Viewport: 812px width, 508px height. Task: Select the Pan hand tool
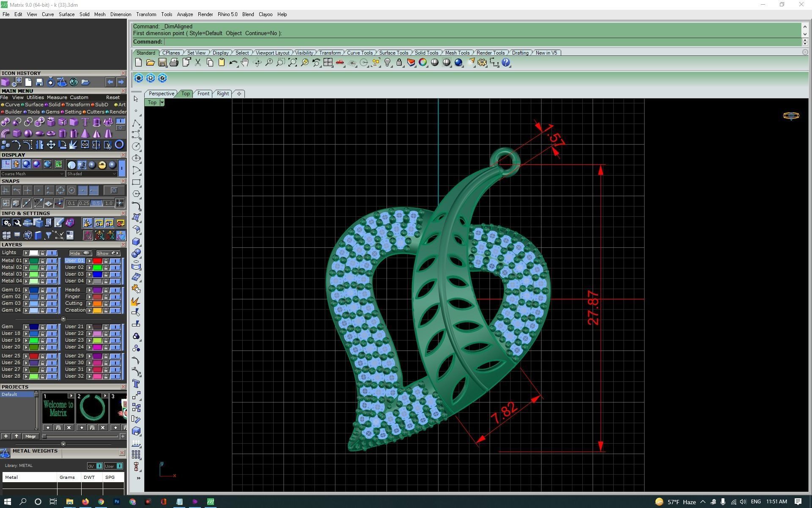[245, 63]
